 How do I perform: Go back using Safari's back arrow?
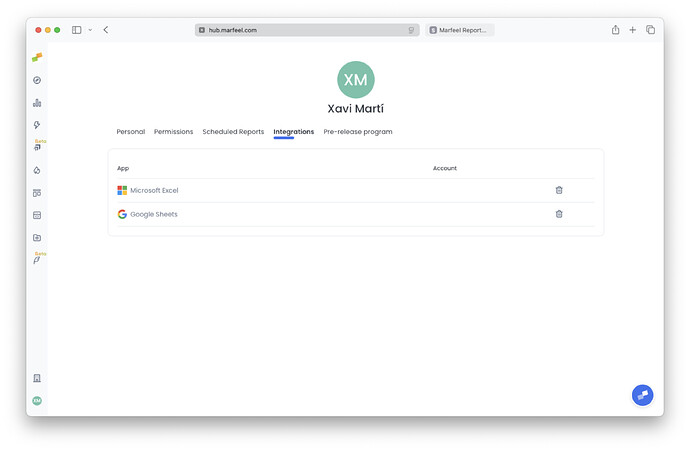[106, 30]
